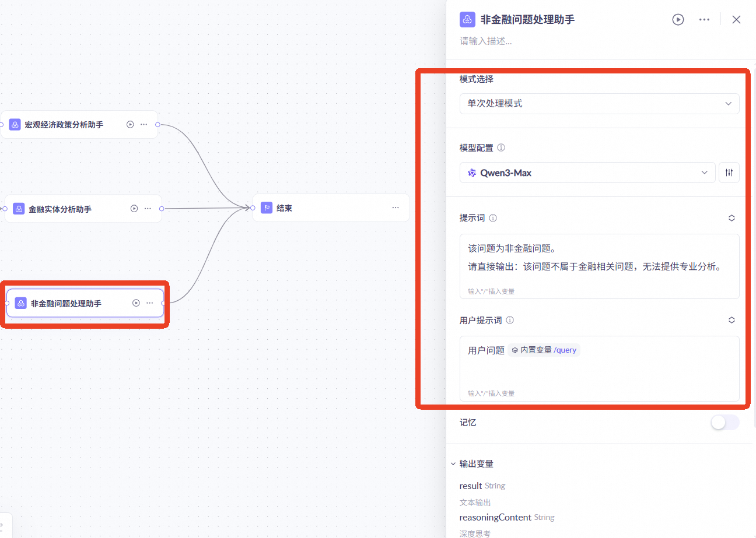Click the purple agent icon in panel header
Image resolution: width=756 pixels, height=538 pixels.
[467, 19]
